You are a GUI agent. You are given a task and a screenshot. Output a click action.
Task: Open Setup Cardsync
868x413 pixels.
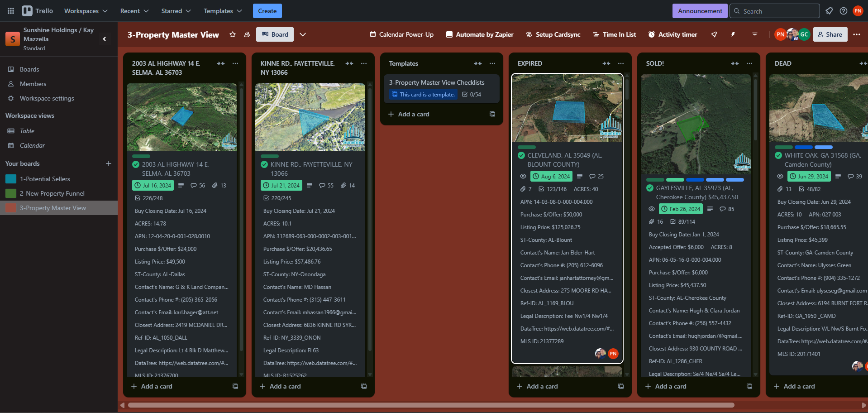tap(553, 34)
